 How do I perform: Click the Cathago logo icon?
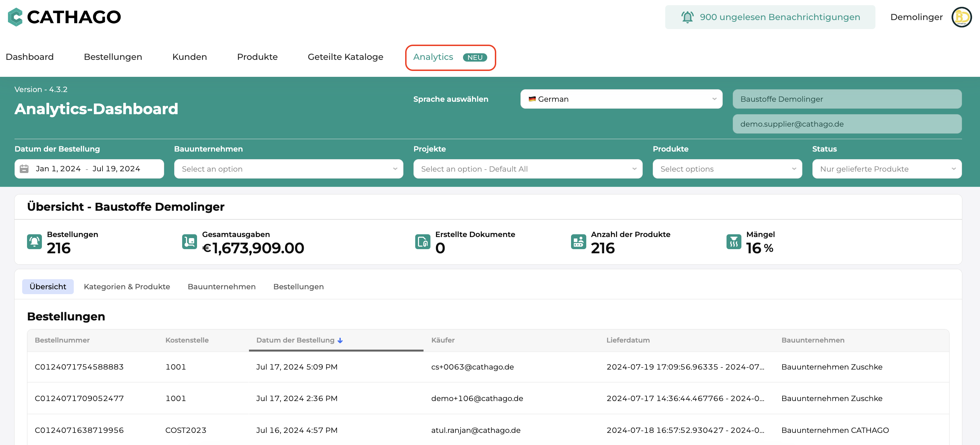[15, 17]
